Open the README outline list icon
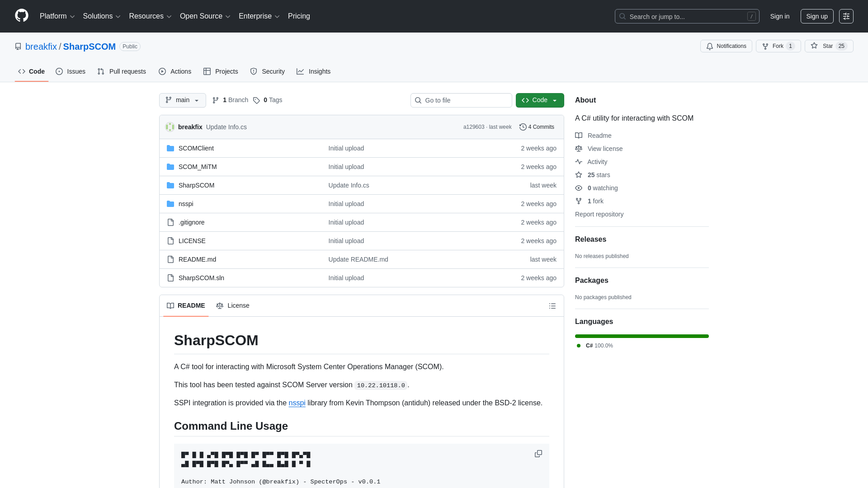This screenshot has width=868, height=488. coord(552,306)
